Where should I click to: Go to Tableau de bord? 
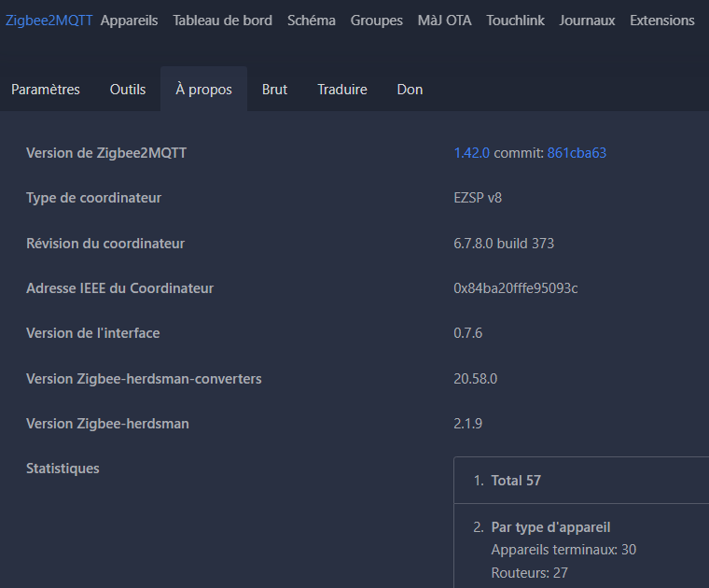pos(222,21)
